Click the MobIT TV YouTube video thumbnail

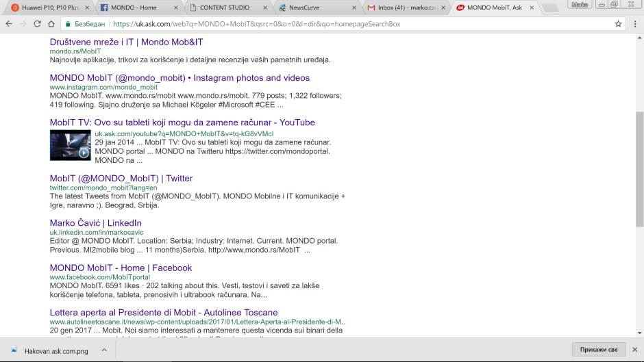coord(70,144)
